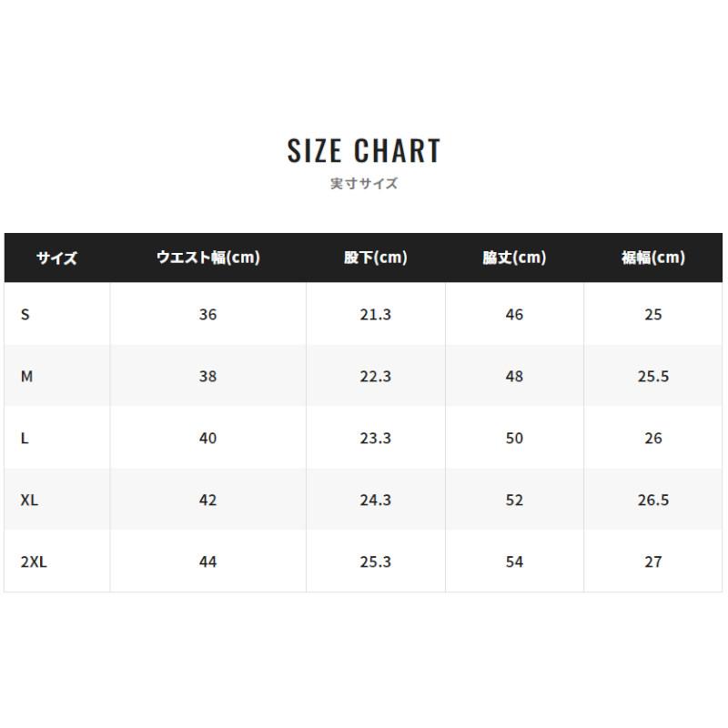The image size is (728, 728).
Task: Select inseam value 22.3 in M row
Action: coord(376,376)
